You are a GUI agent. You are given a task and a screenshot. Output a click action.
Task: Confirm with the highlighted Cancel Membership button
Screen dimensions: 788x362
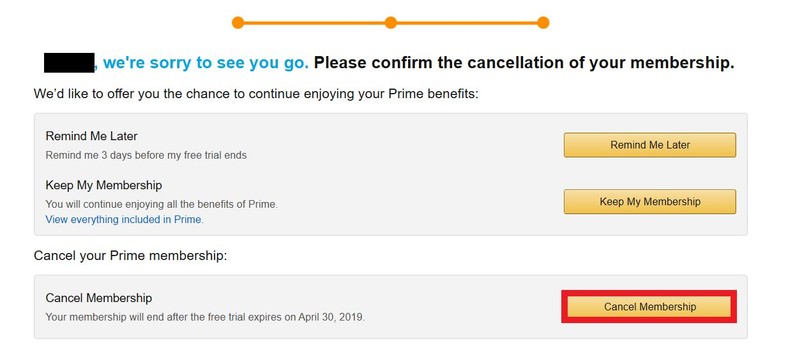[x=649, y=307]
